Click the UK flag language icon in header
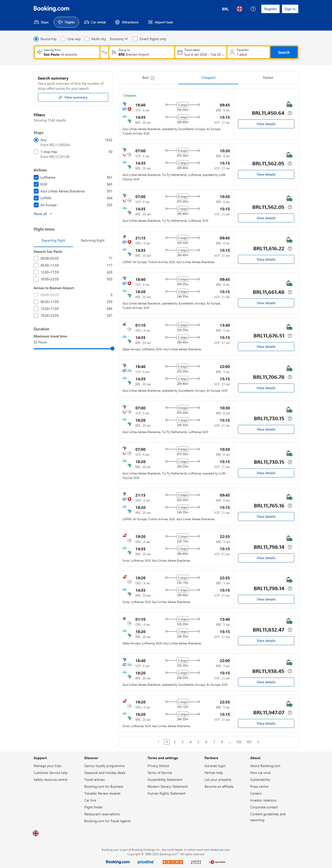The width and height of the screenshot is (332, 868). pyautogui.click(x=239, y=9)
